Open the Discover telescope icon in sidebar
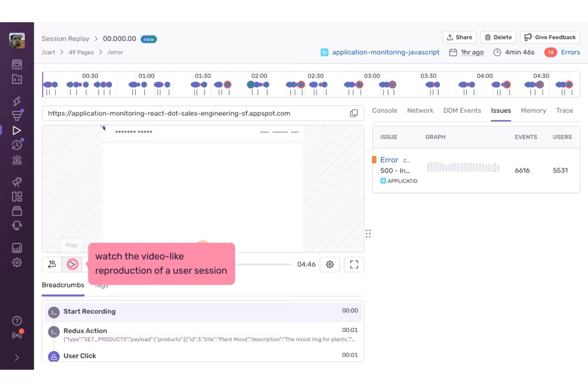 (17, 182)
